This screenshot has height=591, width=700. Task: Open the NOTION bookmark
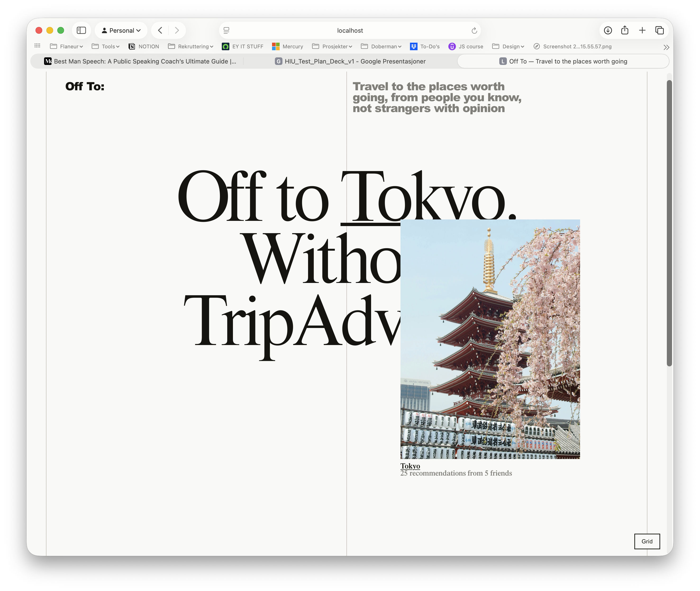point(144,47)
